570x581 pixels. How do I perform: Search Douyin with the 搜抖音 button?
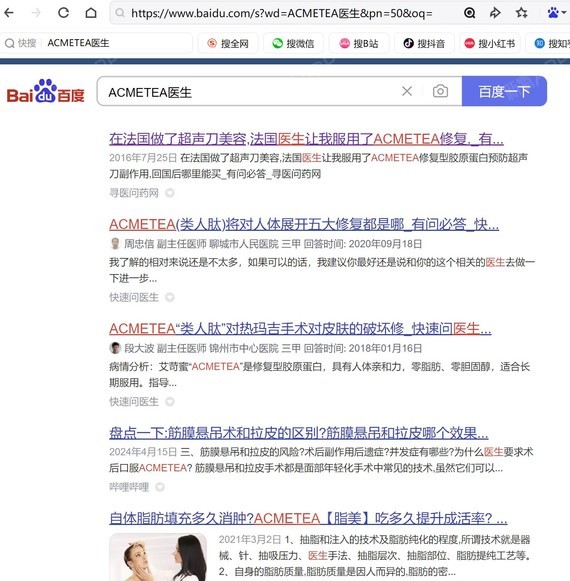[424, 43]
